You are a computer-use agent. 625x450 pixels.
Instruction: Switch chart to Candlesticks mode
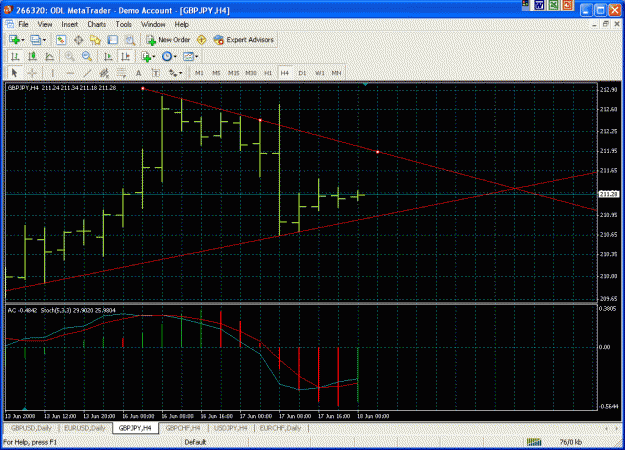click(32, 57)
